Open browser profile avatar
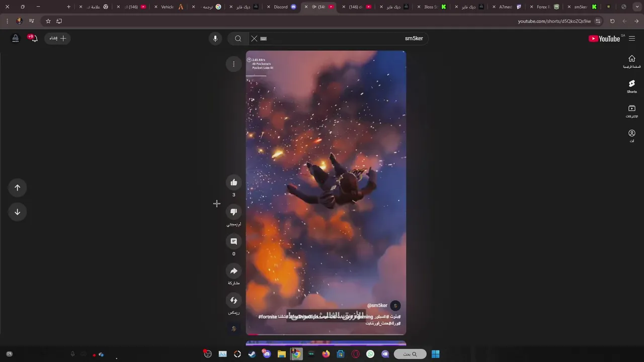This screenshot has height=362, width=644. (19, 21)
